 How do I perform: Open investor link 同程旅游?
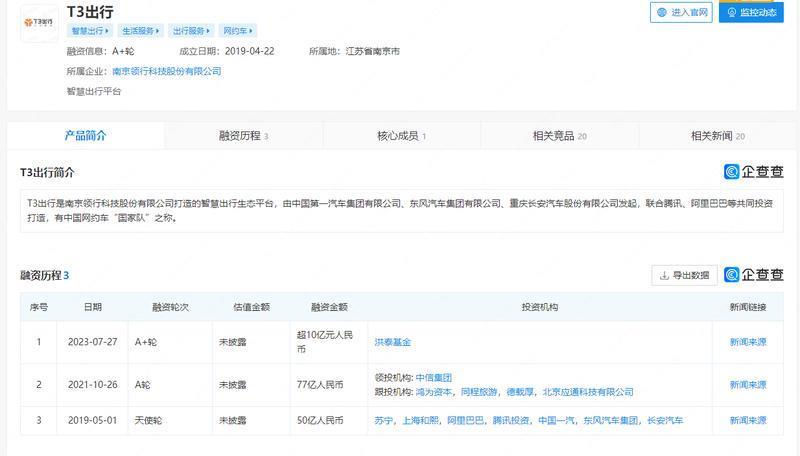[479, 392]
